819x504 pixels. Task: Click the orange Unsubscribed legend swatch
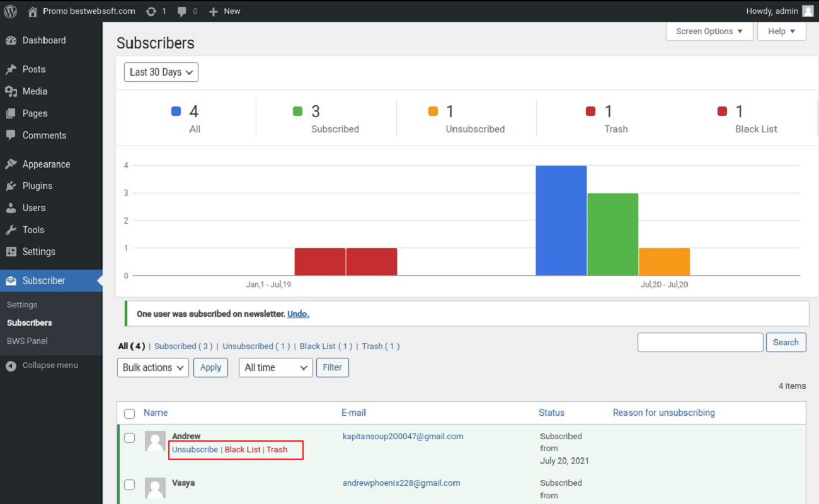click(x=433, y=112)
